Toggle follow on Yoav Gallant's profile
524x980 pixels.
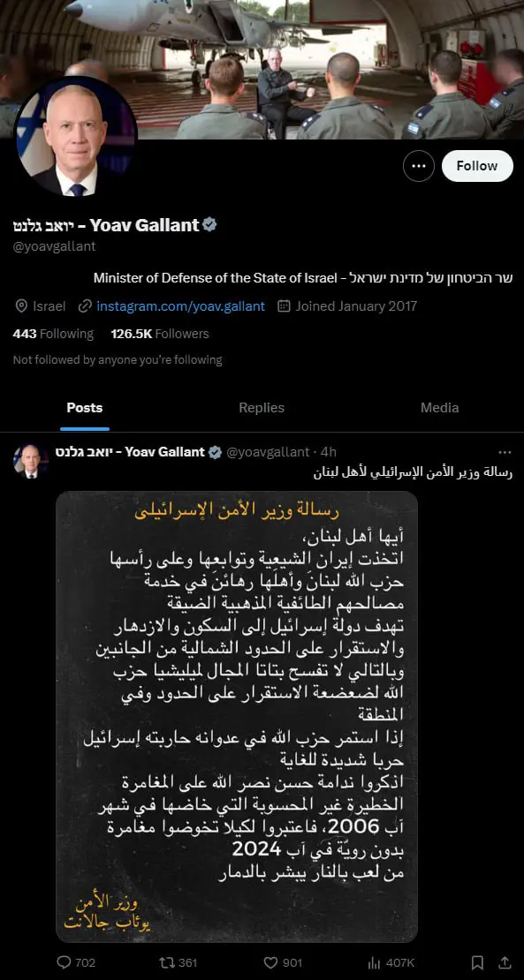[476, 165]
